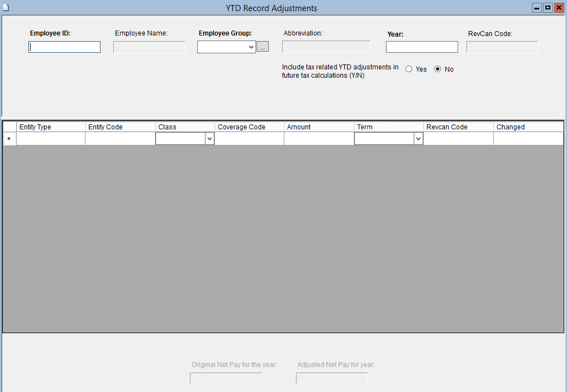
Task: Select Yes for tax related YTD adjustments
Action: click(x=409, y=69)
